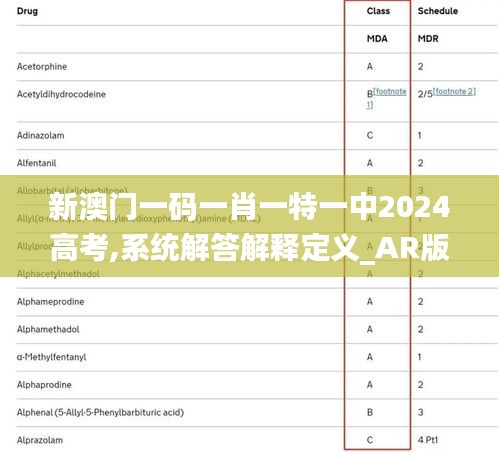This screenshot has height=452, width=499.
Task: Click class B value for Acetyldihydrocodeine
Action: [370, 94]
